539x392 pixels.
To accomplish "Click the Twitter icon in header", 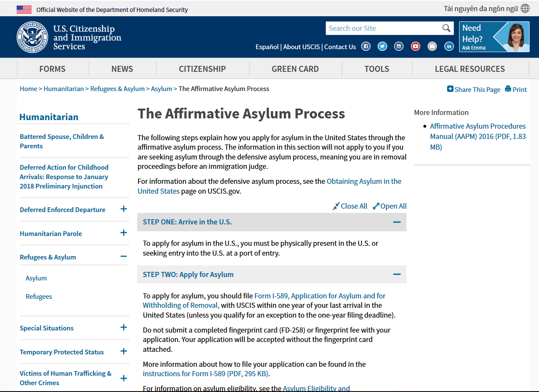I will [x=383, y=47].
